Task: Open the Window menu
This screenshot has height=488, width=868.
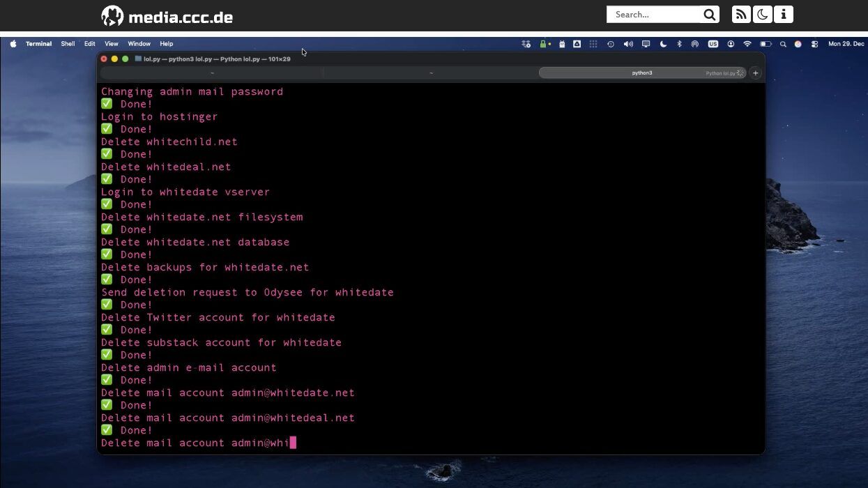Action: 139,44
